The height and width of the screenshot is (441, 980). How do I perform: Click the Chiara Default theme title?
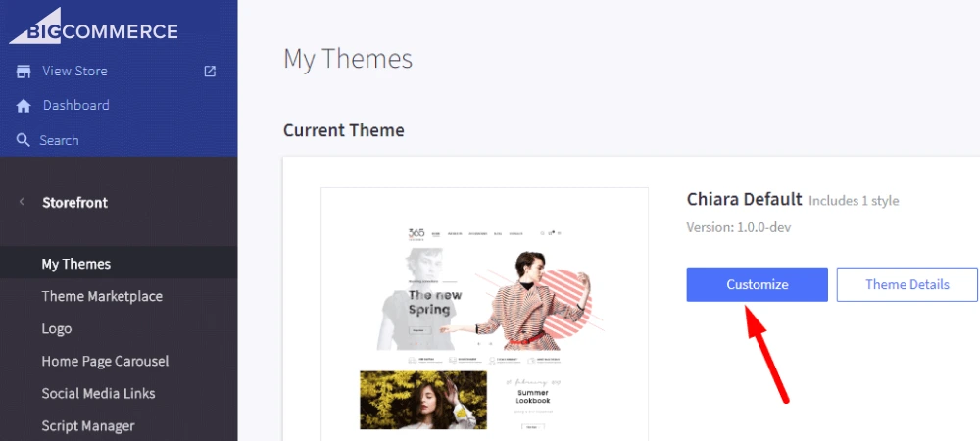pyautogui.click(x=744, y=199)
